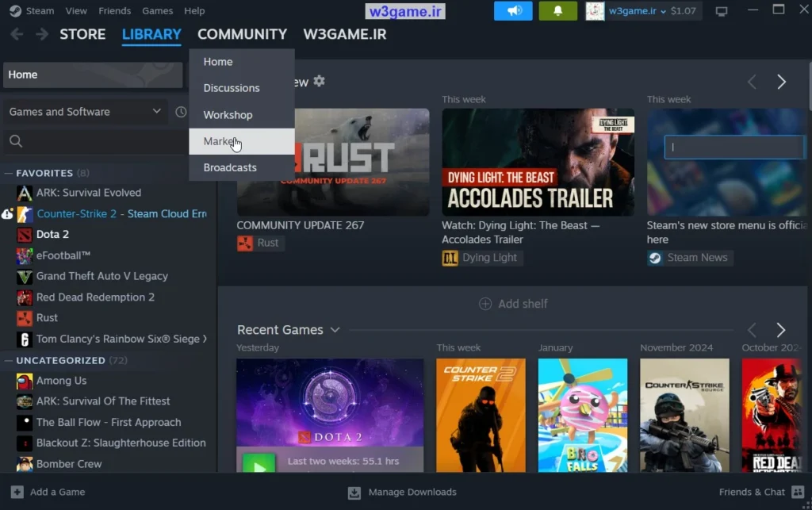Screen dimensions: 812x510
Task: Click the Dying Light tag icon
Action: pyautogui.click(x=450, y=258)
